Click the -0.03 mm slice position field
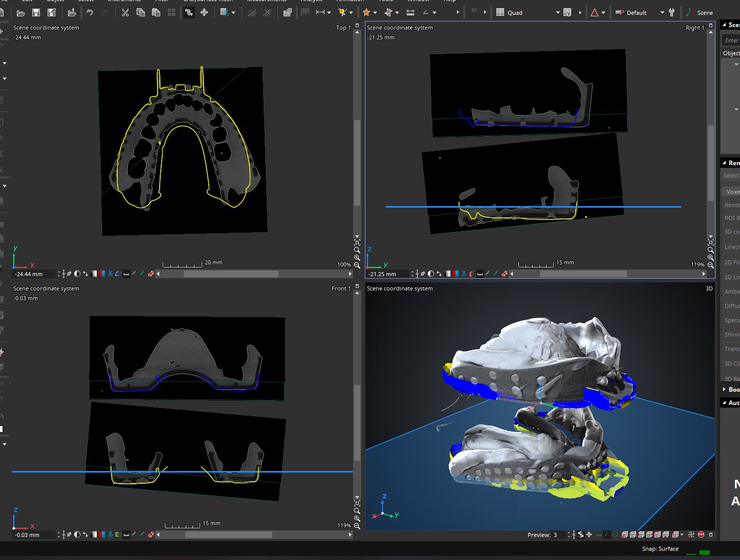 (x=33, y=535)
